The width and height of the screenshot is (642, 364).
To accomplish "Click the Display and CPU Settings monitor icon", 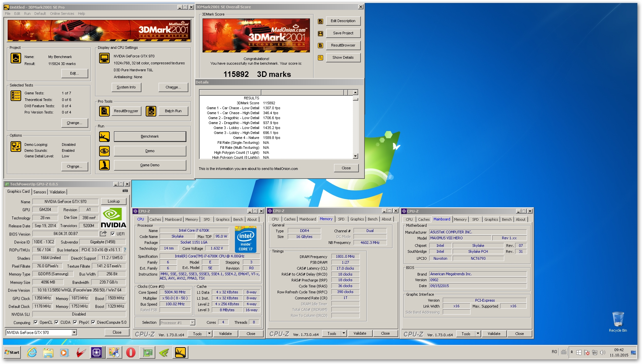I will pyautogui.click(x=104, y=58).
